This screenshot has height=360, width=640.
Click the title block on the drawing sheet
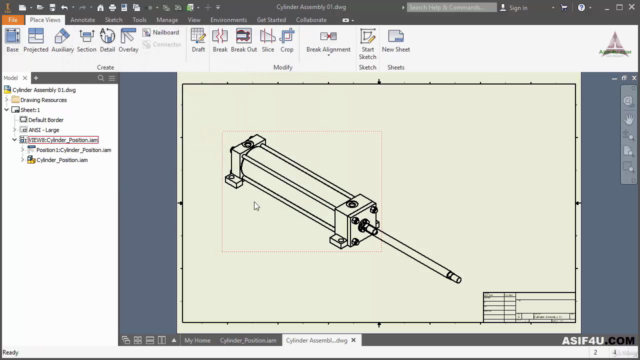[x=529, y=307]
